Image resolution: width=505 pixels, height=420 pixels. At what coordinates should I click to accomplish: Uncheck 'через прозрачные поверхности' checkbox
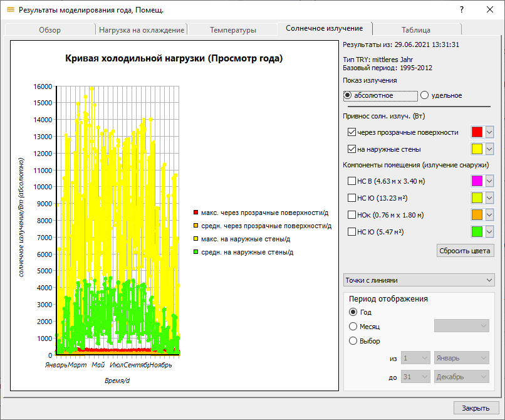(x=351, y=132)
